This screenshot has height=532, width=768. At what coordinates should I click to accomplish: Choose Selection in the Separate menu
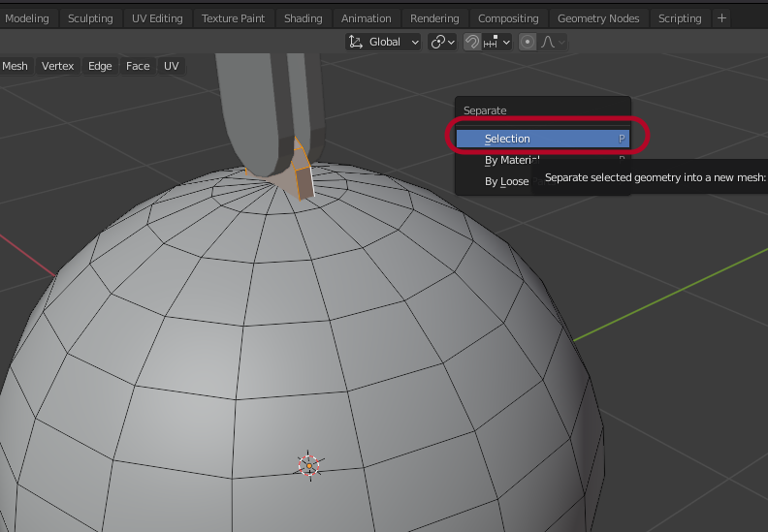tap(543, 139)
